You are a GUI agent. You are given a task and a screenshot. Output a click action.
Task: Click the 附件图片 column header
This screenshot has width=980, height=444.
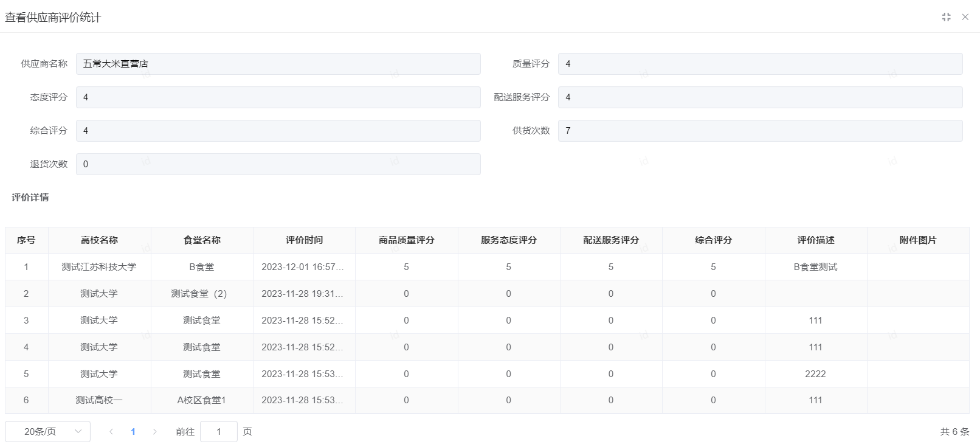pos(918,240)
